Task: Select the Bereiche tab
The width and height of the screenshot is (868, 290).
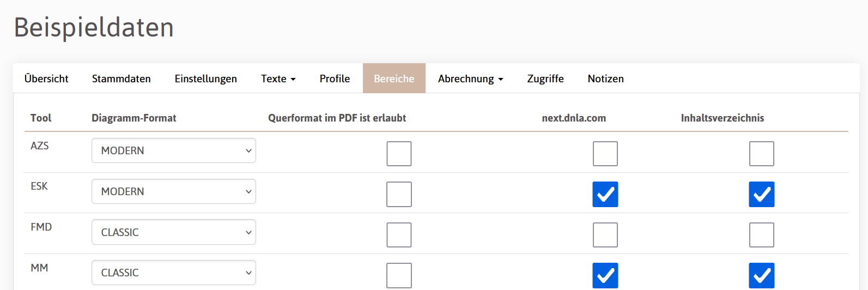Action: pos(394,78)
